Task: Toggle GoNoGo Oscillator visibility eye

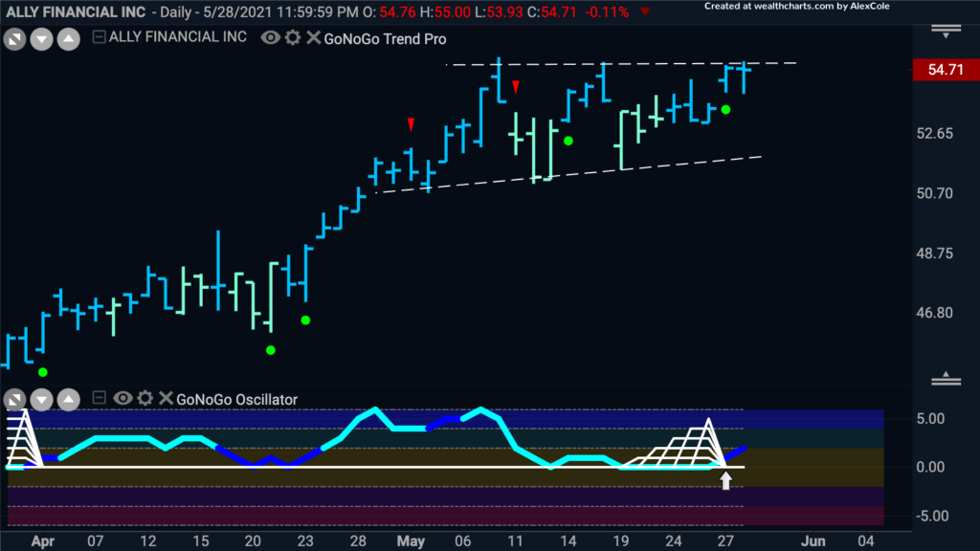Action: 122,398
